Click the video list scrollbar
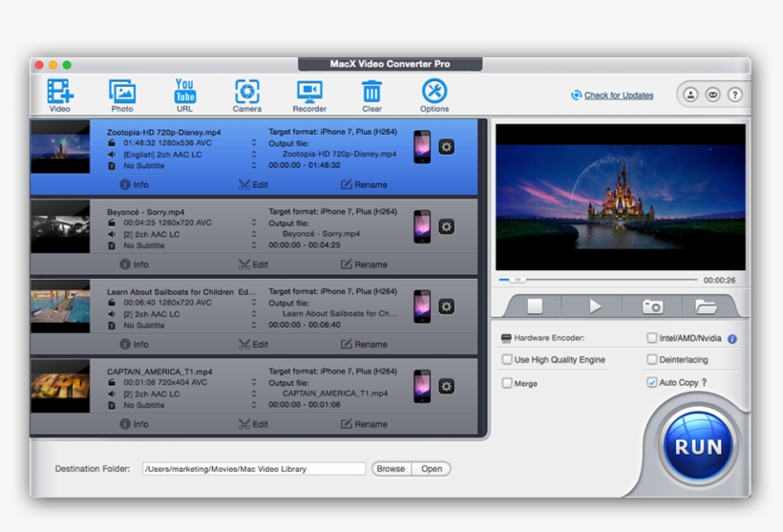 [482, 277]
